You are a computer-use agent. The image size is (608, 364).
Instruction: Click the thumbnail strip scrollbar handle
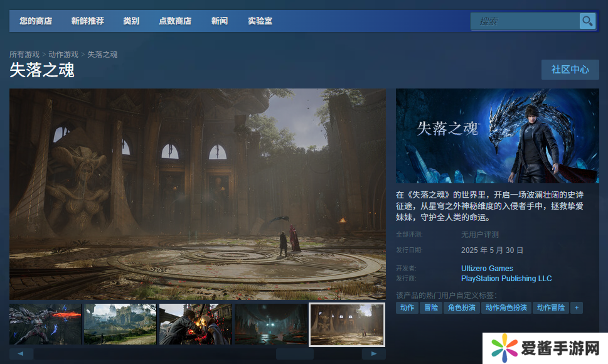click(294, 354)
